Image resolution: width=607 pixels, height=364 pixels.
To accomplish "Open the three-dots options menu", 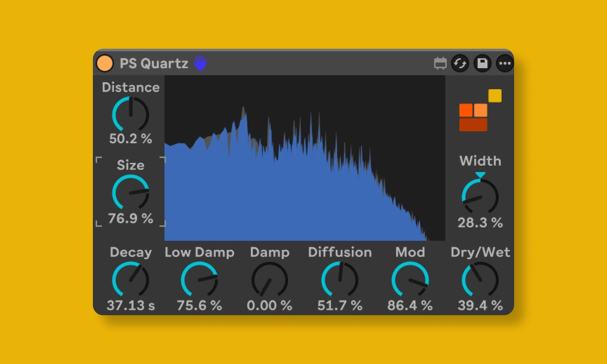I will [x=505, y=63].
